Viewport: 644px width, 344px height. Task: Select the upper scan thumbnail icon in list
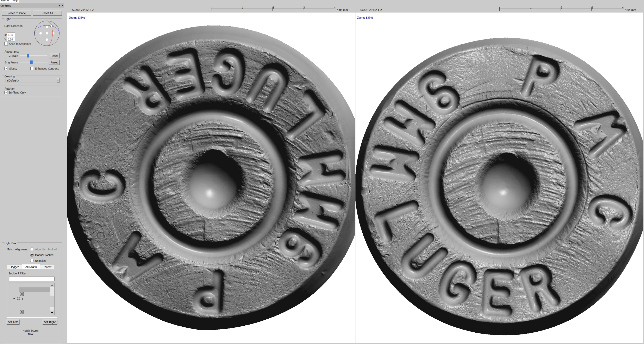[22, 294]
